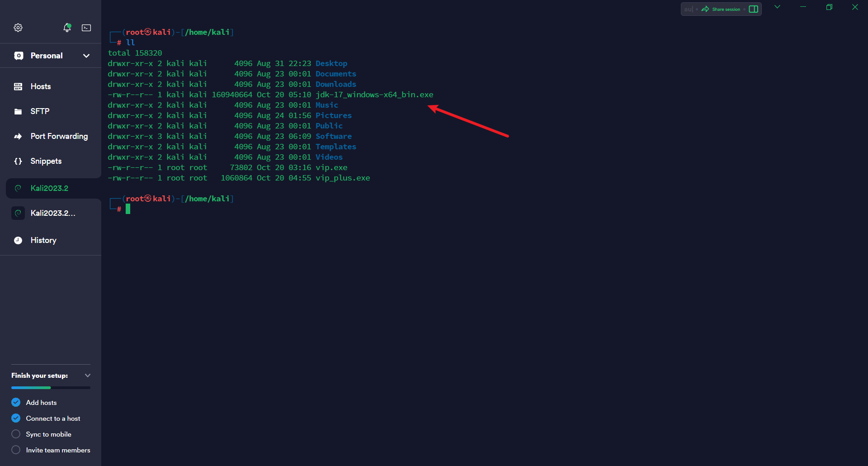Click the Share session arrow icon
The width and height of the screenshot is (868, 466).
pos(705,9)
